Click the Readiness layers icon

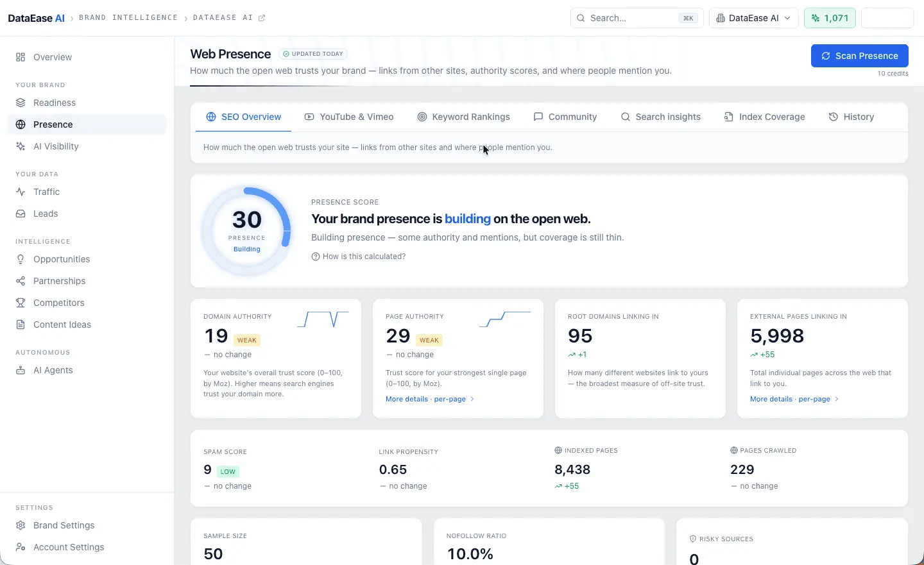(21, 103)
